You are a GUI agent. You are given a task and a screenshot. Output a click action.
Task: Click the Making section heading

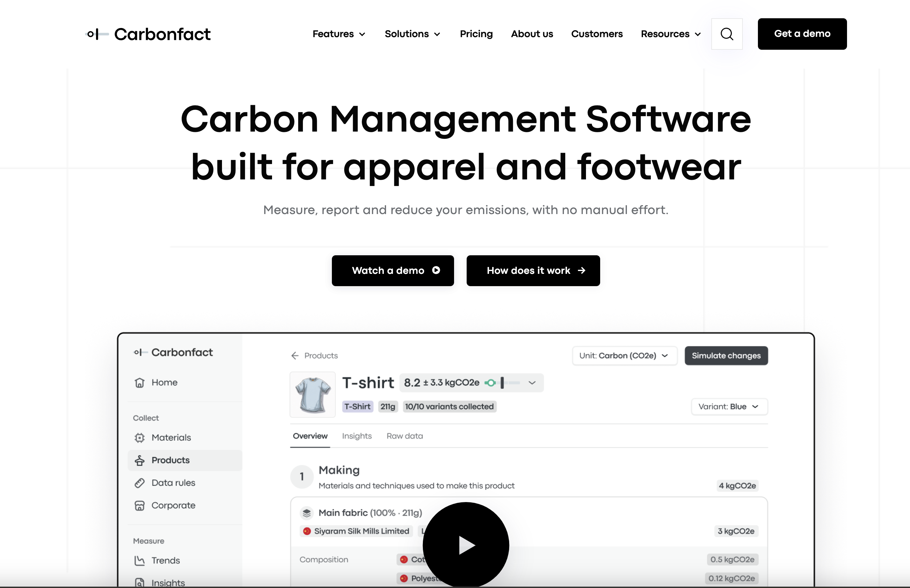[x=339, y=470]
